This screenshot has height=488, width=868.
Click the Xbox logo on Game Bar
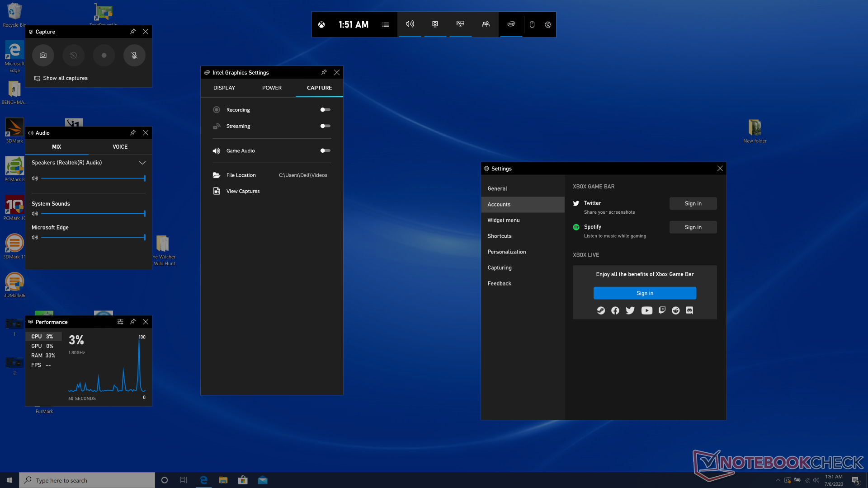click(x=321, y=25)
